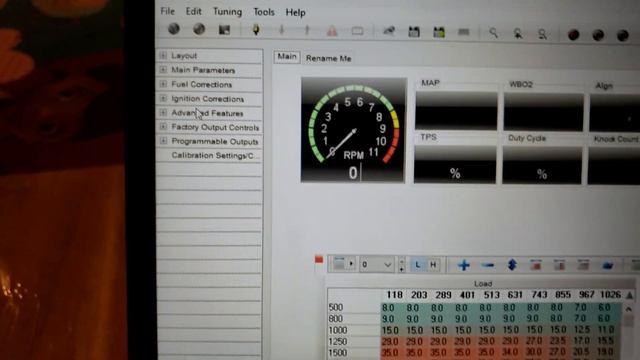
Task: Select the Fuel Corrections label in tree
Action: click(202, 84)
